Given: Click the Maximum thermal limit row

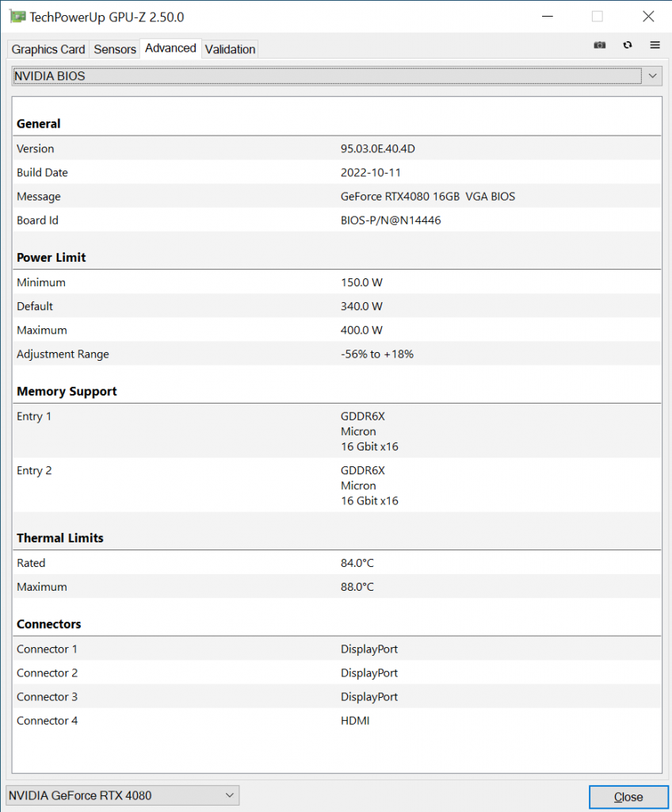Looking at the screenshot, I should coord(337,587).
